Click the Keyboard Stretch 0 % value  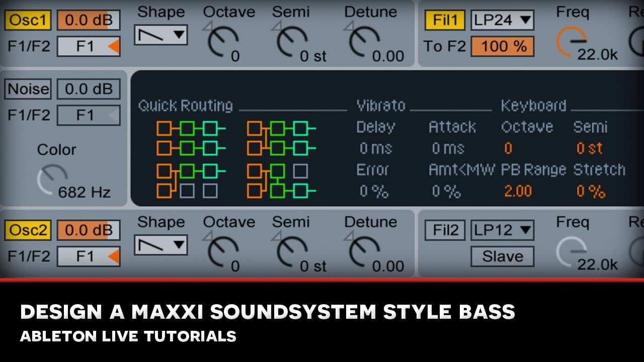tap(591, 191)
